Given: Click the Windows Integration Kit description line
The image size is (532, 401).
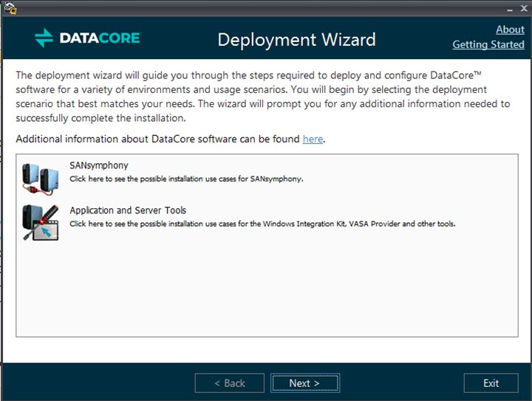Looking at the screenshot, I should point(262,223).
